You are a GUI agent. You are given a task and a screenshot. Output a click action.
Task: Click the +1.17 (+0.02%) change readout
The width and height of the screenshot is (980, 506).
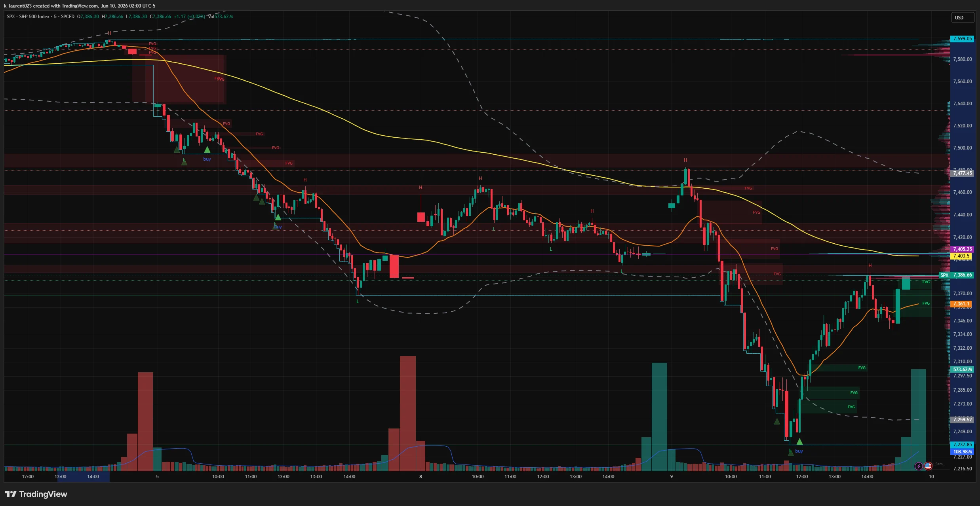[189, 17]
